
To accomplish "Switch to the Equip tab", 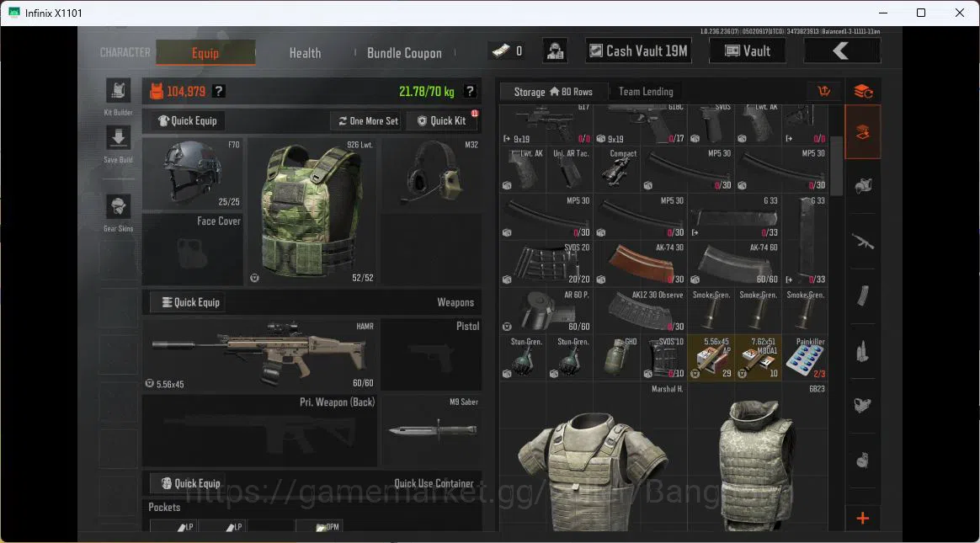I will click(205, 52).
